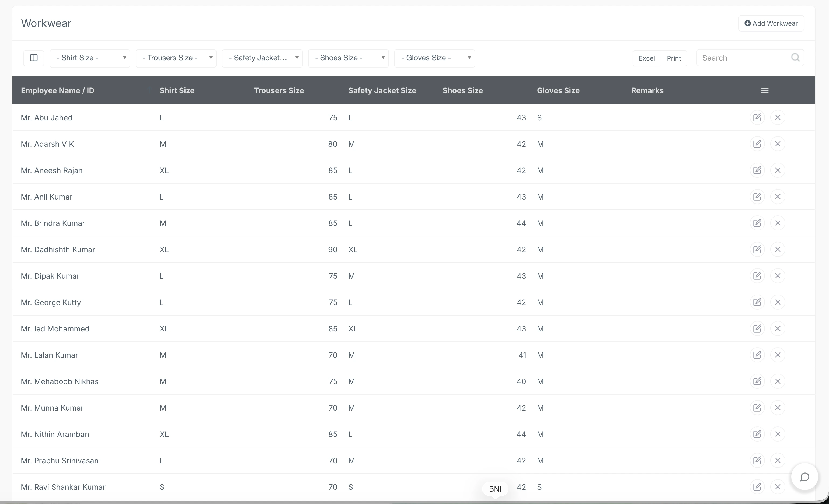Click trousers size 80 for Adarsh V K
This screenshot has width=829, height=504.
[x=332, y=144]
